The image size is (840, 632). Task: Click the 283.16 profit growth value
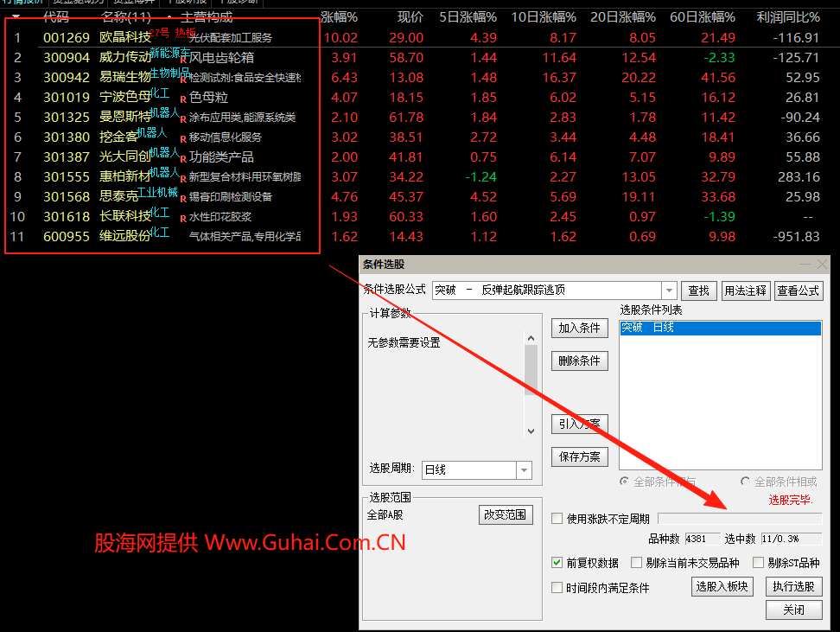pyautogui.click(x=799, y=176)
